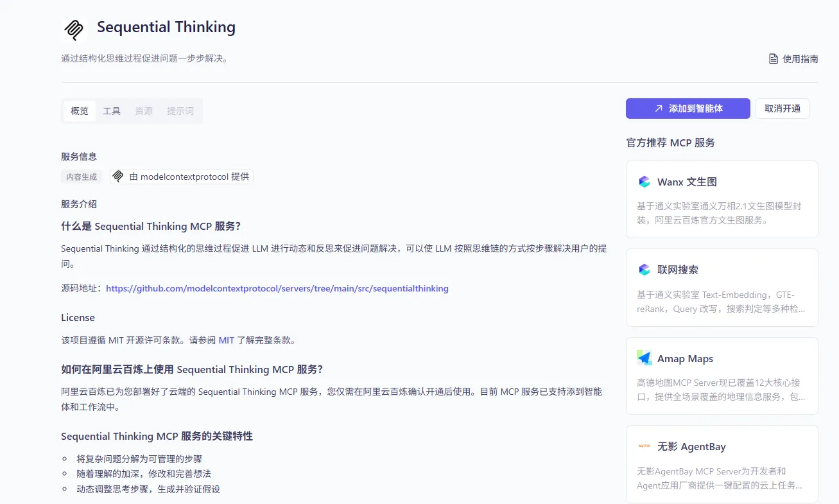
Task: Click the 无影 AgentBay logo icon
Action: point(644,446)
